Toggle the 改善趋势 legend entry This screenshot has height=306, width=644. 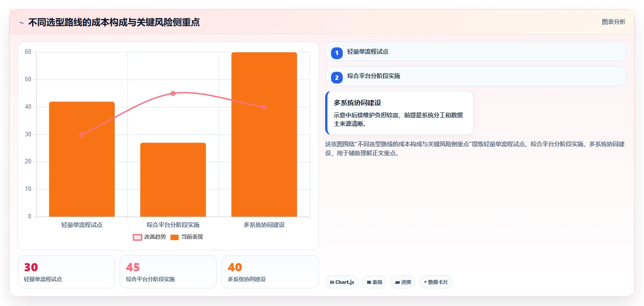tap(149, 237)
